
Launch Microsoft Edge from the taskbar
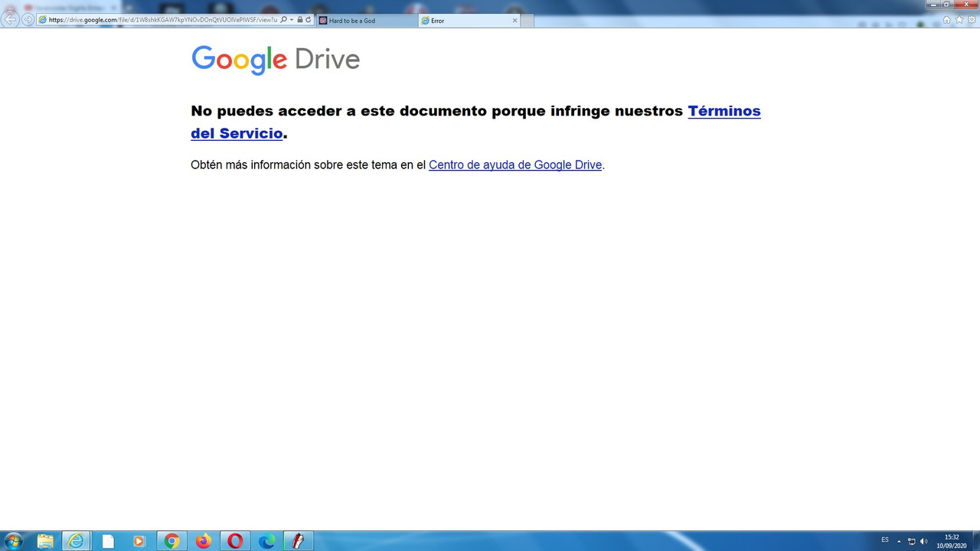tap(266, 541)
